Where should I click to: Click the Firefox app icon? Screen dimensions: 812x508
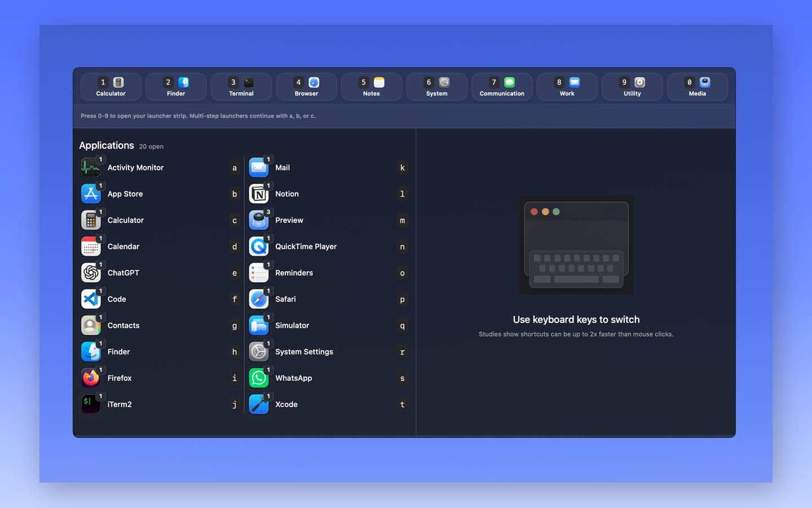click(91, 378)
